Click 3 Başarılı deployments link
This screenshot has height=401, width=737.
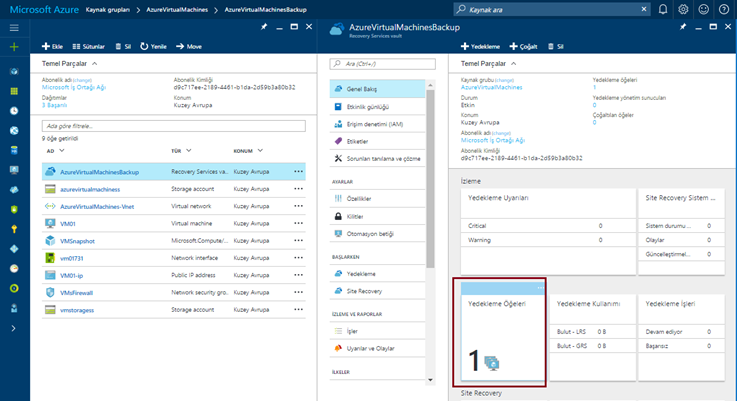(x=54, y=105)
